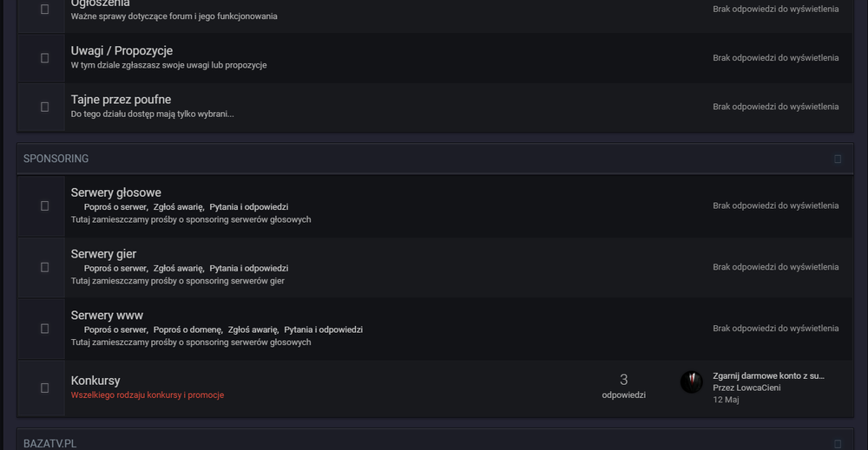Open the Tajne przez poufne forum

click(x=121, y=100)
